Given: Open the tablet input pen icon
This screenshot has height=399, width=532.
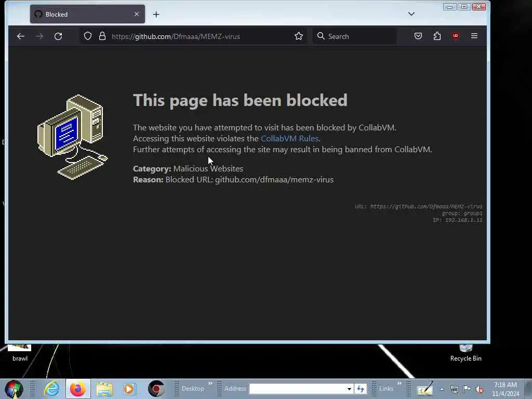Looking at the screenshot, I should pyautogui.click(x=425, y=389).
